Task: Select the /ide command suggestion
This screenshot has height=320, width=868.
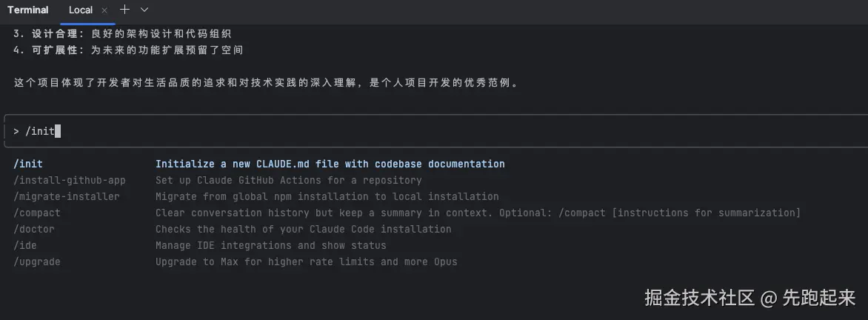Action: click(25, 245)
